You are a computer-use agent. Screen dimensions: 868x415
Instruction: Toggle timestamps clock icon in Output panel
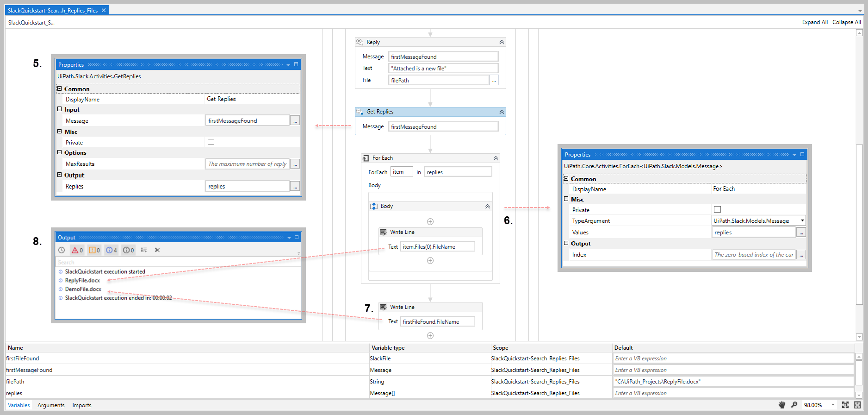62,250
